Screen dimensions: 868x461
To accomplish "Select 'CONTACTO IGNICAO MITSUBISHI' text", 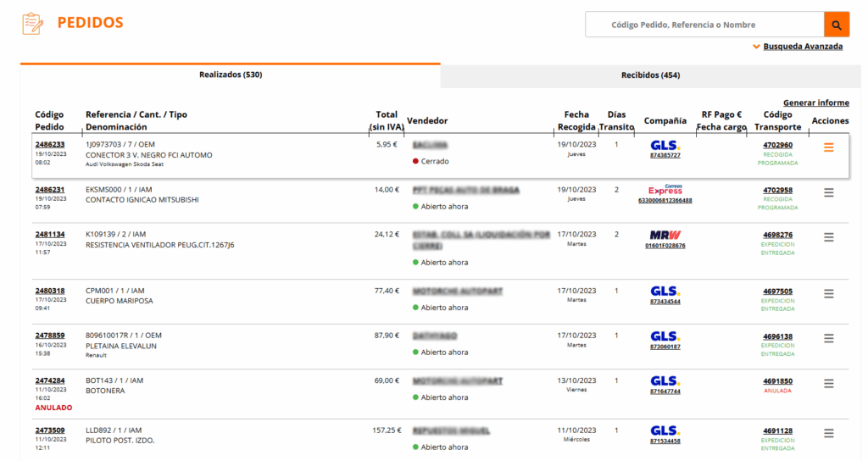I will (x=142, y=200).
